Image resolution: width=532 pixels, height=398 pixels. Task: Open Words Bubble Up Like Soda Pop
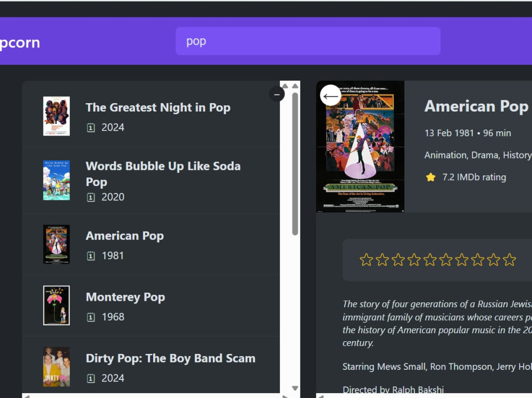pyautogui.click(x=151, y=181)
